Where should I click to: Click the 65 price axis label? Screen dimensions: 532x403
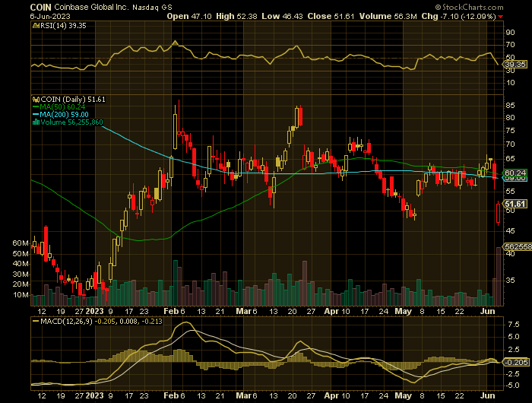[510, 159]
